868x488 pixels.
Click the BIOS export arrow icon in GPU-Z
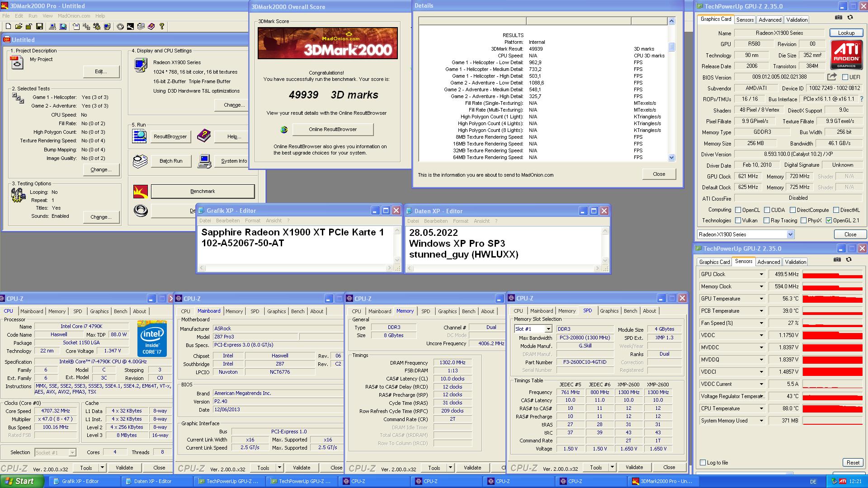coord(832,77)
